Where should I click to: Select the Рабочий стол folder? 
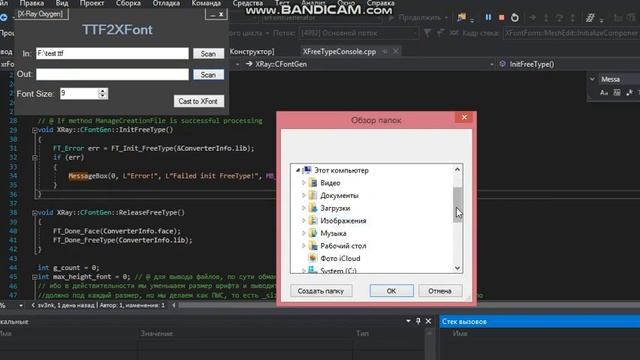[343, 246]
